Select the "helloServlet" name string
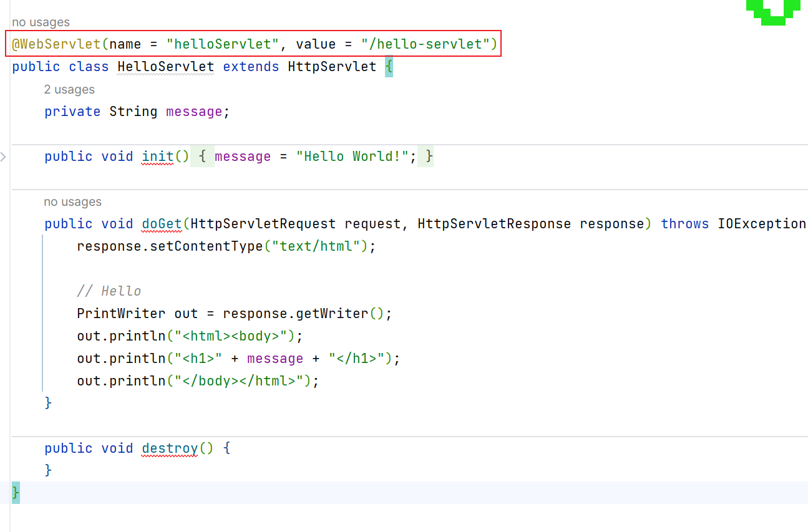This screenshot has width=808, height=532. (x=223, y=44)
